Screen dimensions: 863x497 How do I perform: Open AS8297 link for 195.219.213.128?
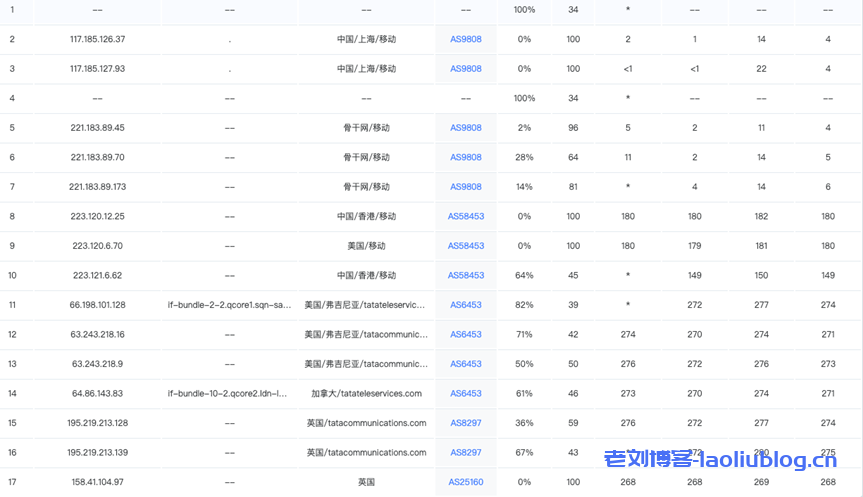click(465, 423)
